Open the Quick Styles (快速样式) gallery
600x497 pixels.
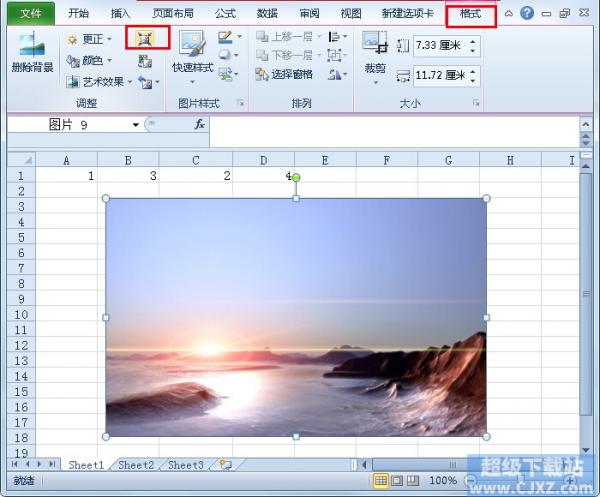click(x=192, y=57)
